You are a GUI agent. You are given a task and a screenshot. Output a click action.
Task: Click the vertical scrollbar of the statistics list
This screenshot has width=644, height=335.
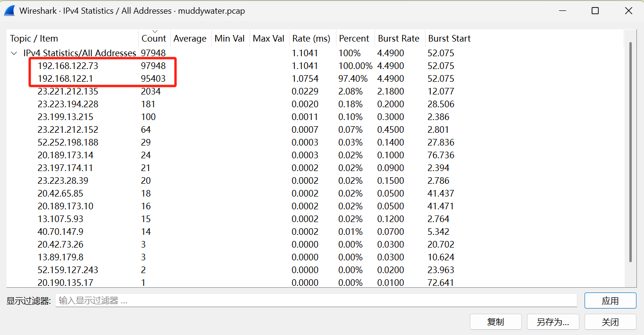click(x=630, y=151)
